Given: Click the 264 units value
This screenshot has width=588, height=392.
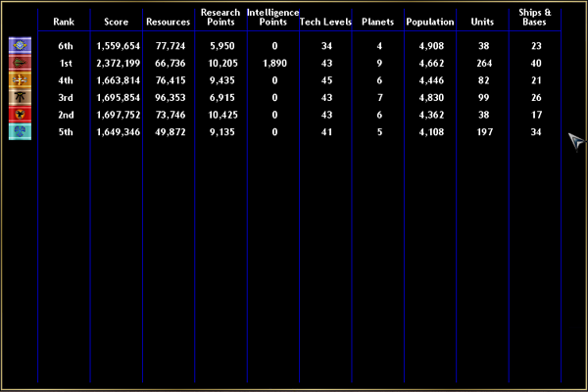Looking at the screenshot, I should tap(483, 64).
